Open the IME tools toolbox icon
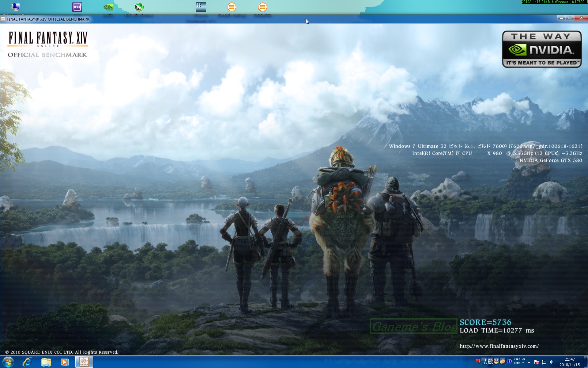 (x=503, y=361)
